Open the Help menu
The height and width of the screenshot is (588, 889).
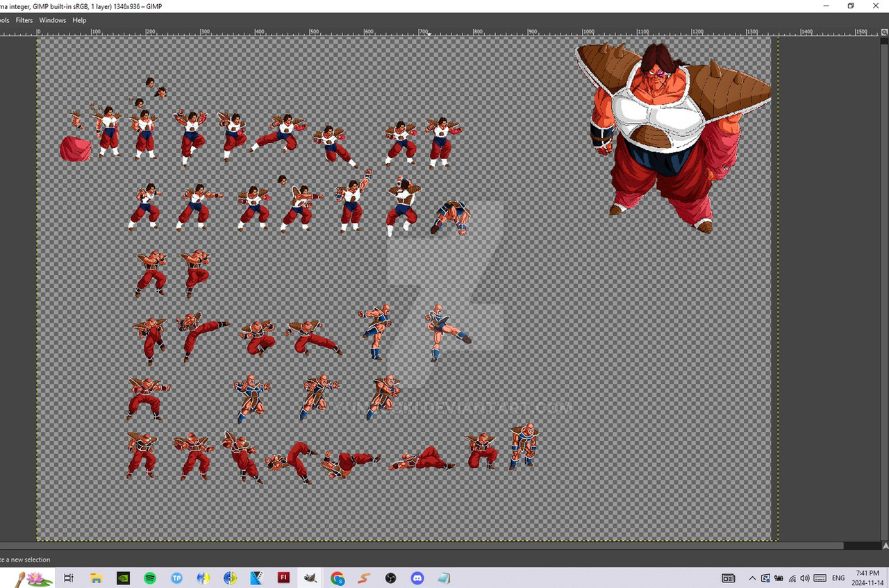(x=80, y=20)
